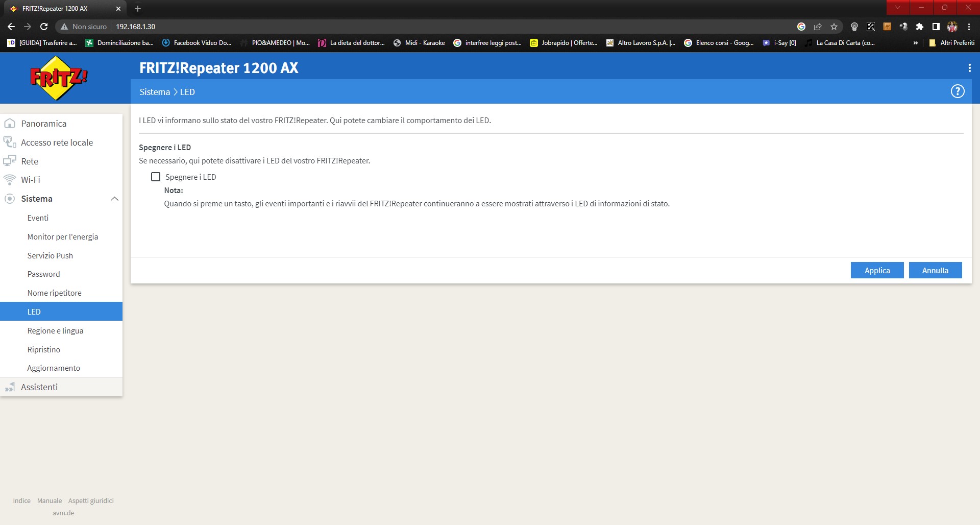
Task: Open the Panoramica overview icon
Action: pos(10,124)
